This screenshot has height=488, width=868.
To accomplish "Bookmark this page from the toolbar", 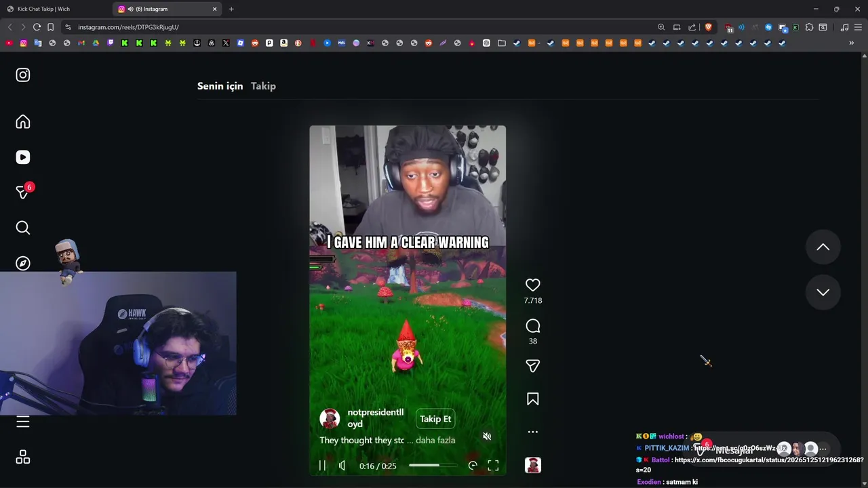I will click(50, 27).
